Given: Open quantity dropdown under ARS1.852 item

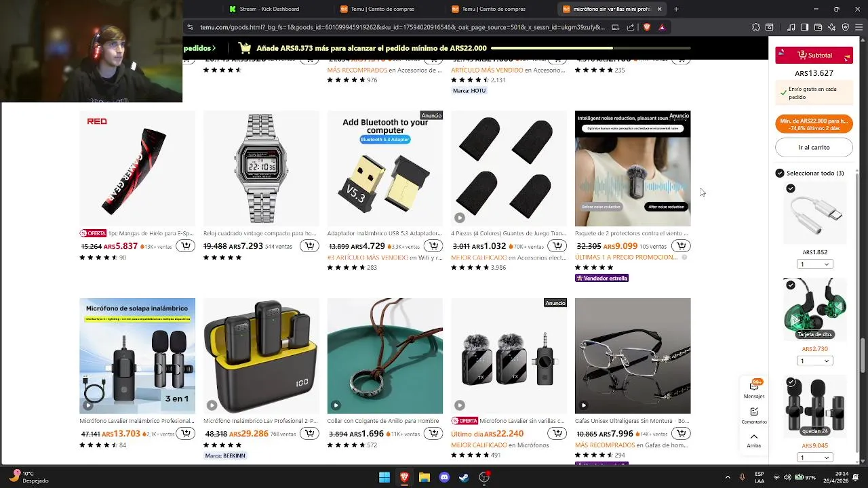Looking at the screenshot, I should click(814, 264).
